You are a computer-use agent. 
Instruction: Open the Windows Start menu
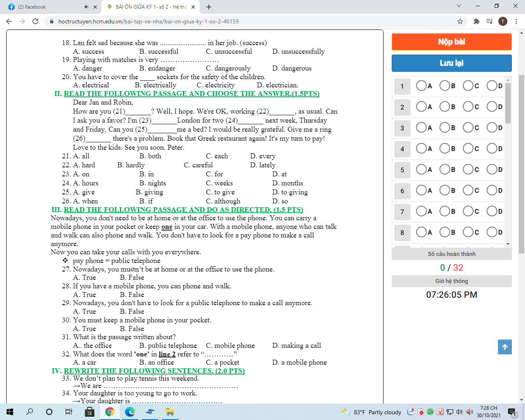(x=10, y=412)
